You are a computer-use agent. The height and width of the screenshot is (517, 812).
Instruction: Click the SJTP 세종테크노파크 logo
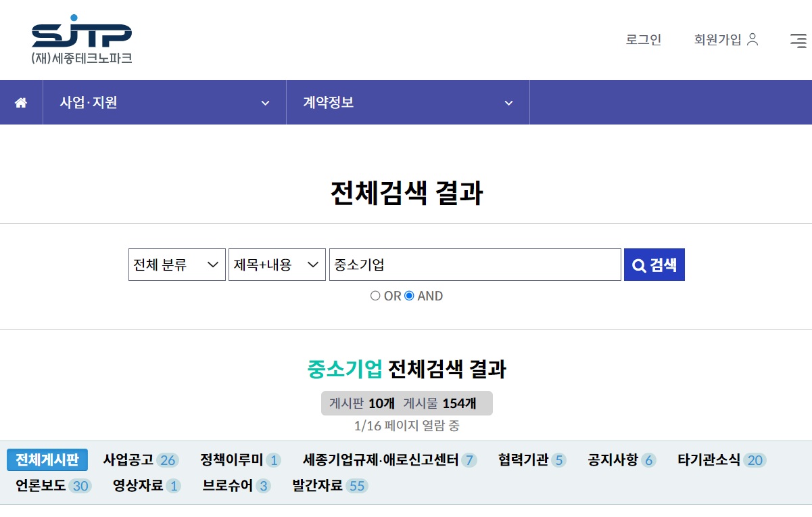coord(81,39)
